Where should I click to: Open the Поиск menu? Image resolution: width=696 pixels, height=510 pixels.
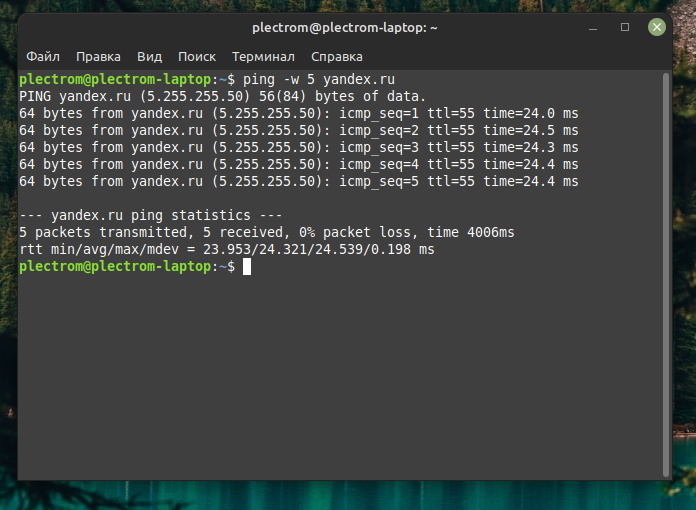[x=197, y=57]
